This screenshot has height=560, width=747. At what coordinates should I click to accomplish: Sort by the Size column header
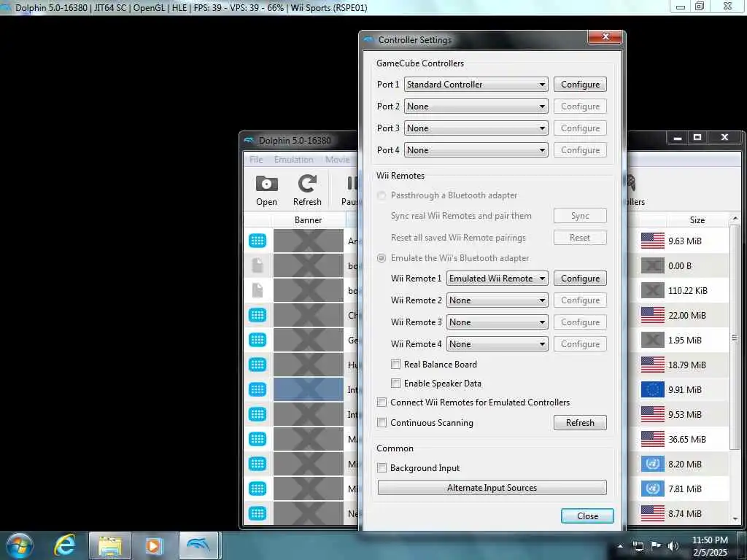[697, 220]
